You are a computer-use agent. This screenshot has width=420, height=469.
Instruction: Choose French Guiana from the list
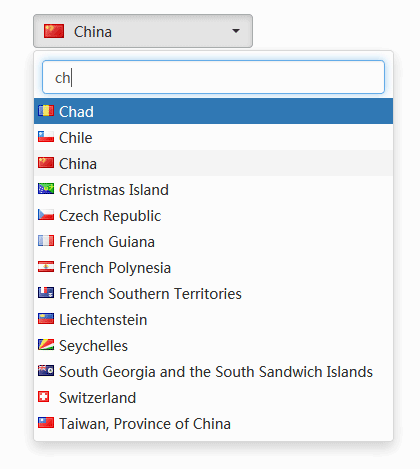213,241
